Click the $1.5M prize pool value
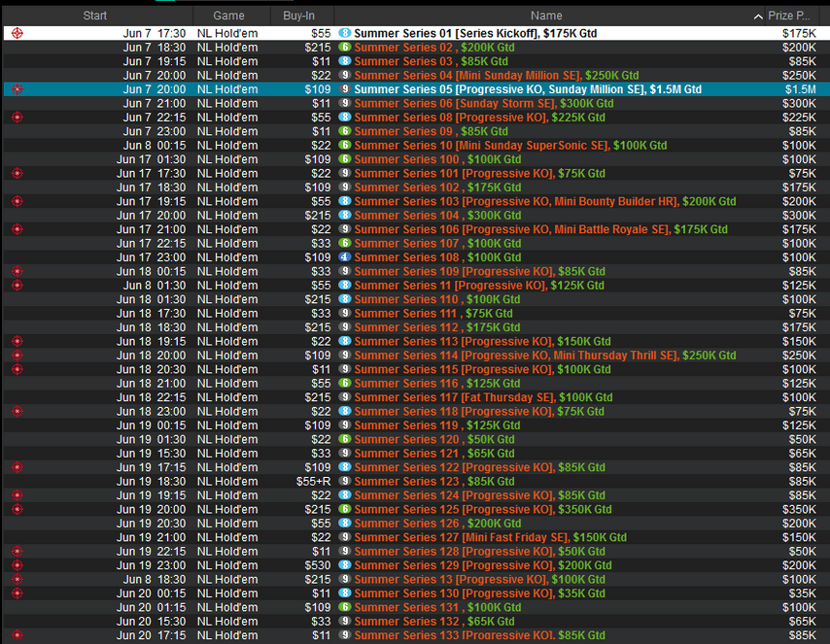830x644 pixels. coord(801,89)
